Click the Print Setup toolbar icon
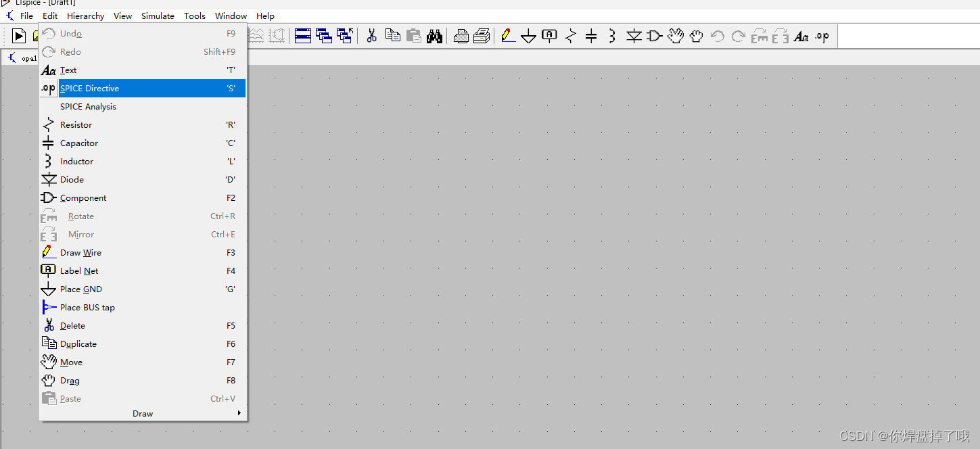Screen dimensions: 980x449 pos(461,36)
